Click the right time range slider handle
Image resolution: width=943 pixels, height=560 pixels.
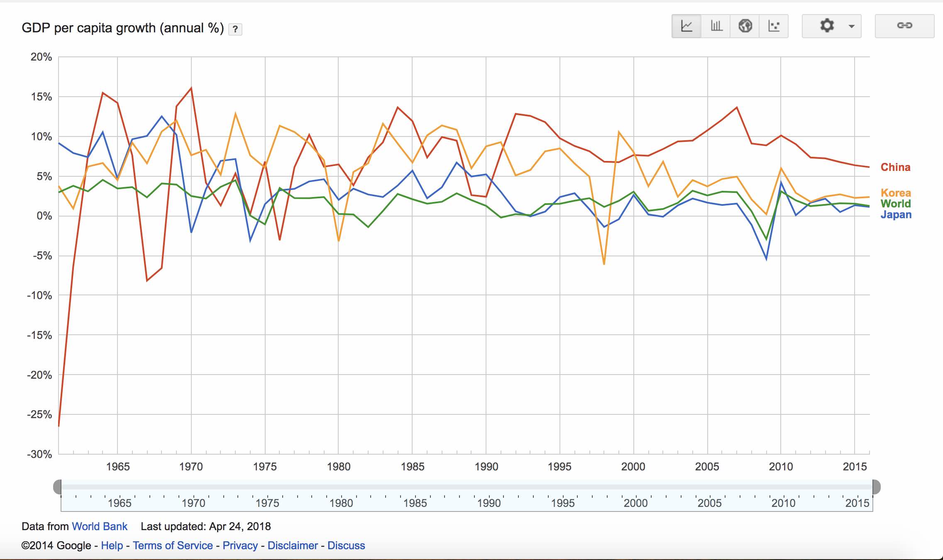[876, 487]
